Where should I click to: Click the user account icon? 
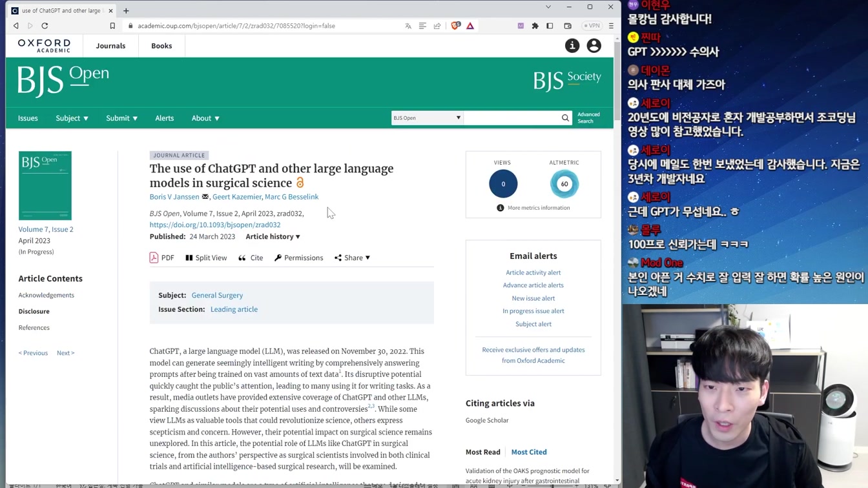pyautogui.click(x=594, y=45)
